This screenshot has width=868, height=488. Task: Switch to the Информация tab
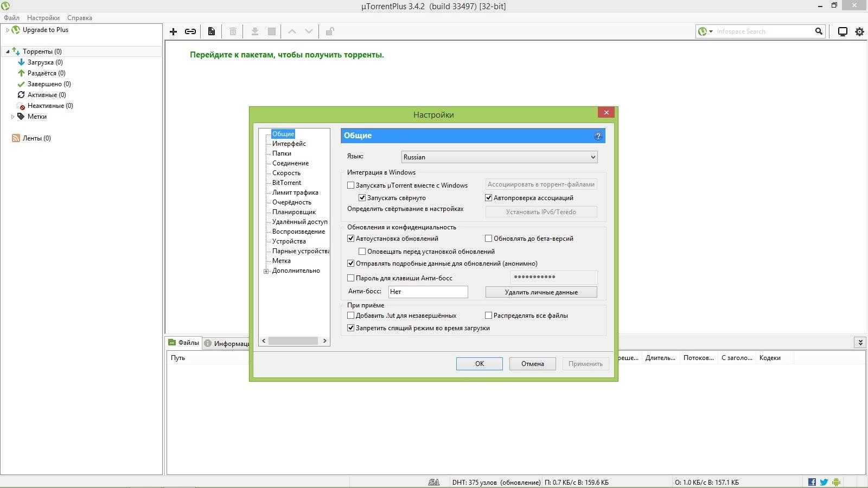coord(226,344)
